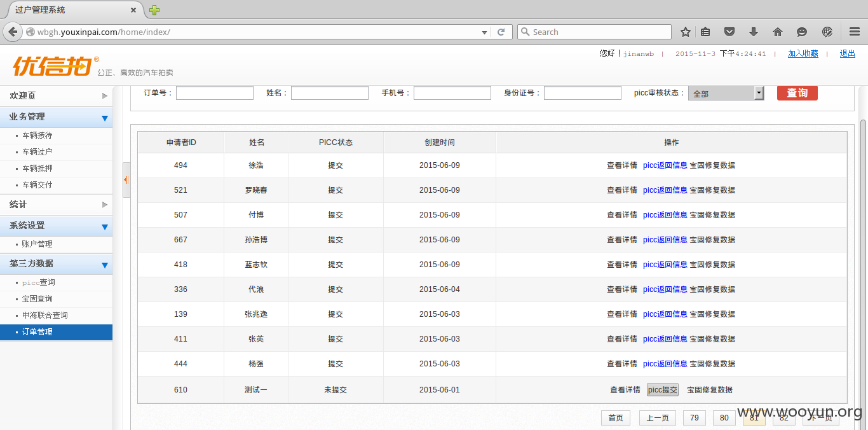Screen dimensions: 868x430
Task: Open downloads arrow icon
Action: (x=754, y=32)
